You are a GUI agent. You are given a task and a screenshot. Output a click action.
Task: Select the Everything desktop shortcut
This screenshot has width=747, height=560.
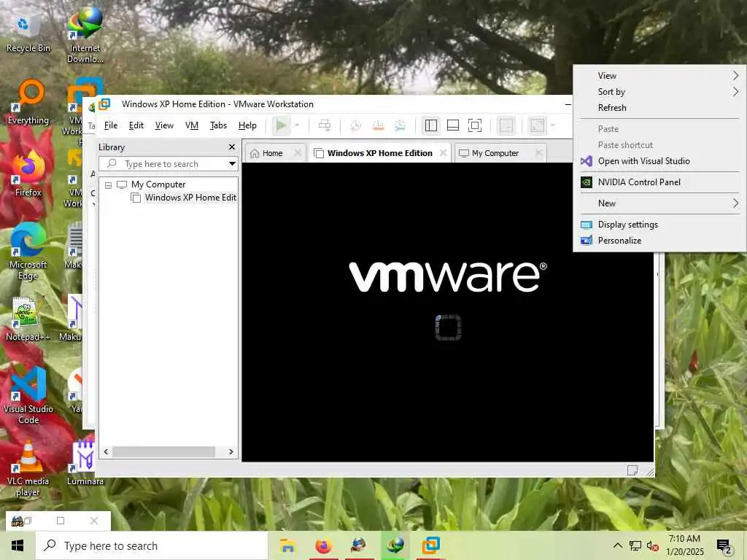28,102
